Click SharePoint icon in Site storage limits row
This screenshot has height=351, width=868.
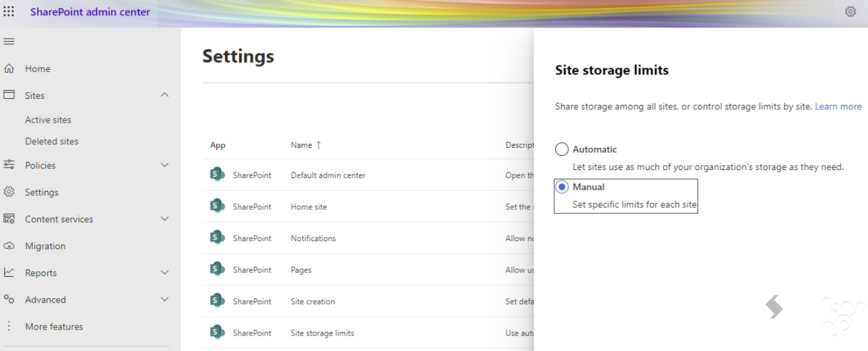pos(217,333)
